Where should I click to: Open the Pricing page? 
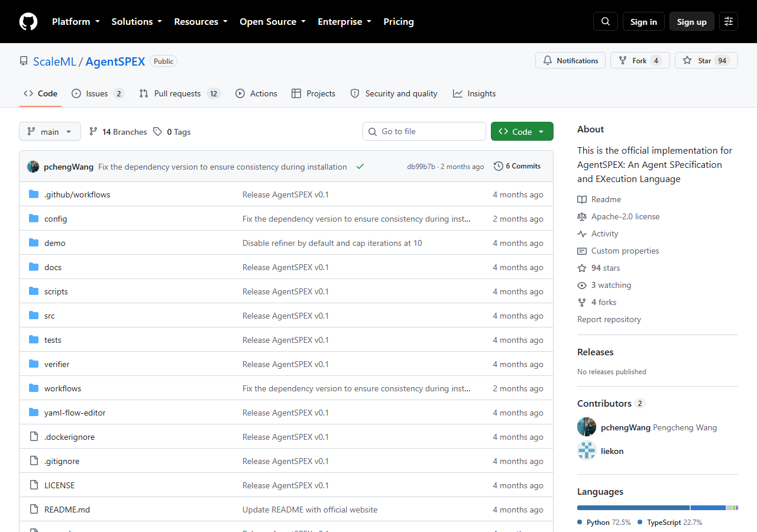coord(399,21)
